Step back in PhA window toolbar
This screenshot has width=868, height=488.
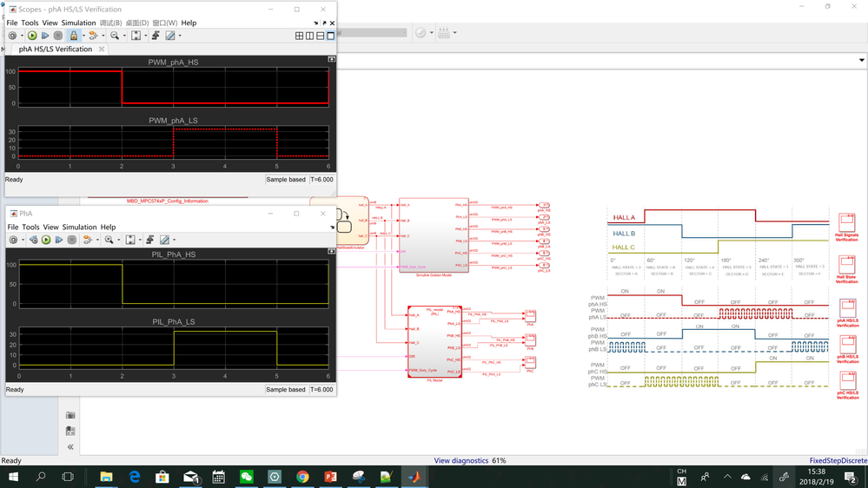tap(34, 240)
